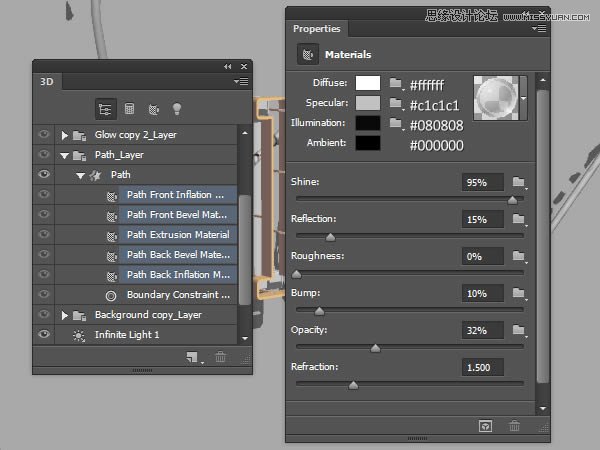Click the Shine slider handle

pyautogui.click(x=512, y=200)
